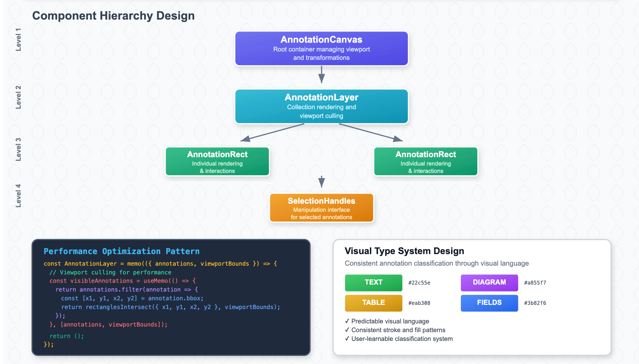639x364 pixels.
Task: Select the AnnotationLayer node box
Action: 321,106
